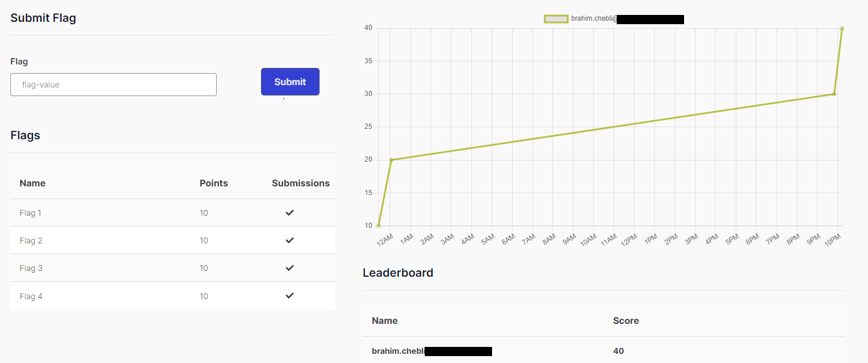Screen dimensions: 868x363
Task: Open the Flag 1 name link
Action: [x=30, y=213]
